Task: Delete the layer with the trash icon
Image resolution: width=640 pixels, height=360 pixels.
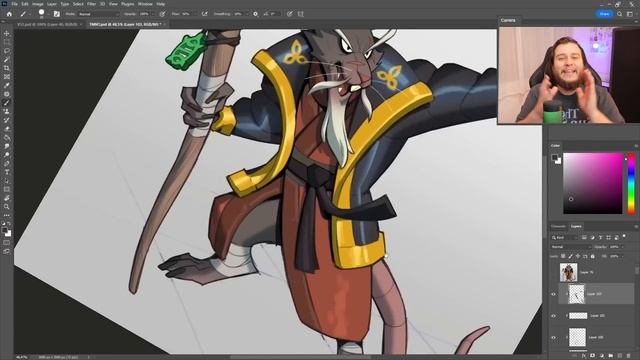Action: pyautogui.click(x=628, y=356)
